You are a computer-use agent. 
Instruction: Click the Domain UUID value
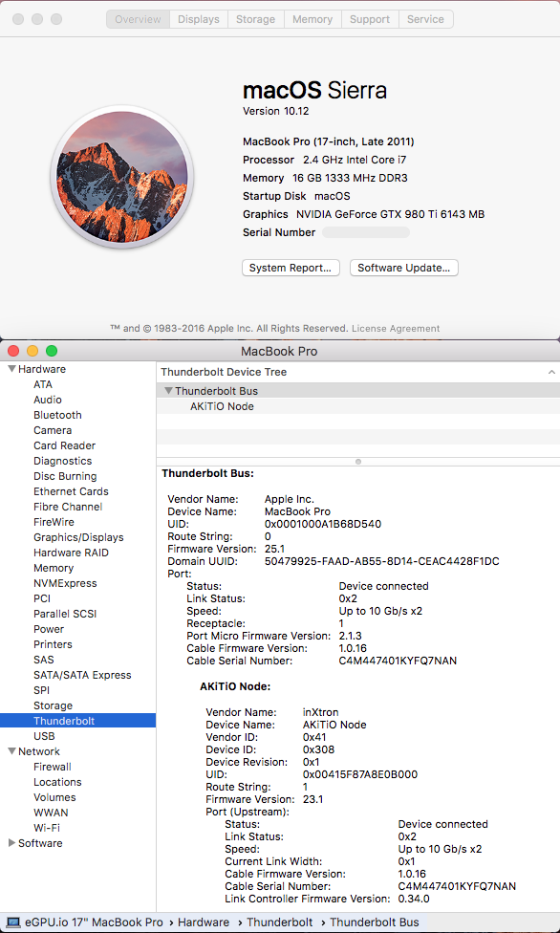pos(381,561)
